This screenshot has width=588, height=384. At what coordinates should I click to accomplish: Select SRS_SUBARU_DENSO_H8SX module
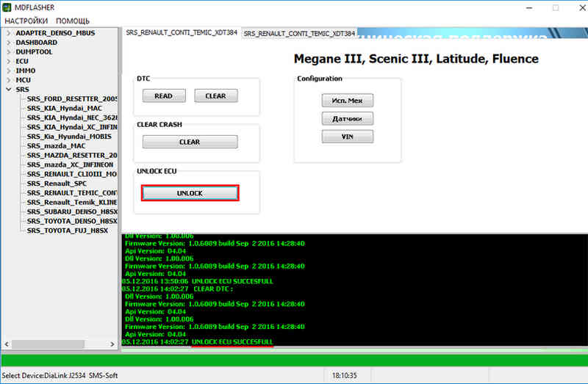click(x=72, y=211)
